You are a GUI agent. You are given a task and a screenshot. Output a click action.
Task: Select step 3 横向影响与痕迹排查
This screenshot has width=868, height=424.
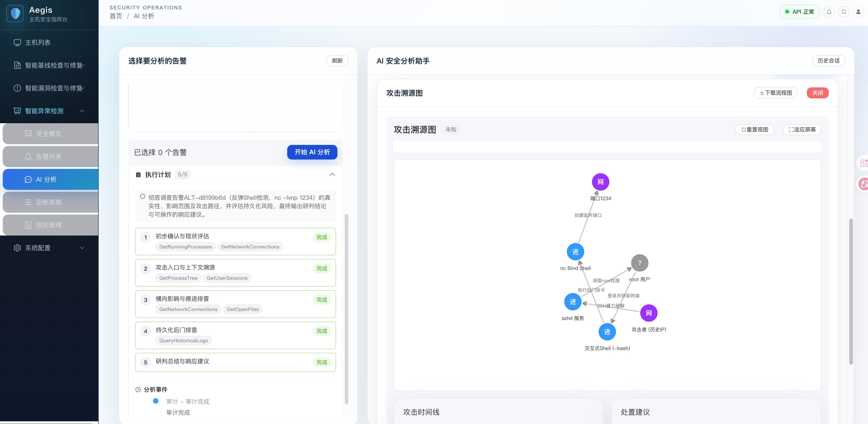[x=236, y=304]
